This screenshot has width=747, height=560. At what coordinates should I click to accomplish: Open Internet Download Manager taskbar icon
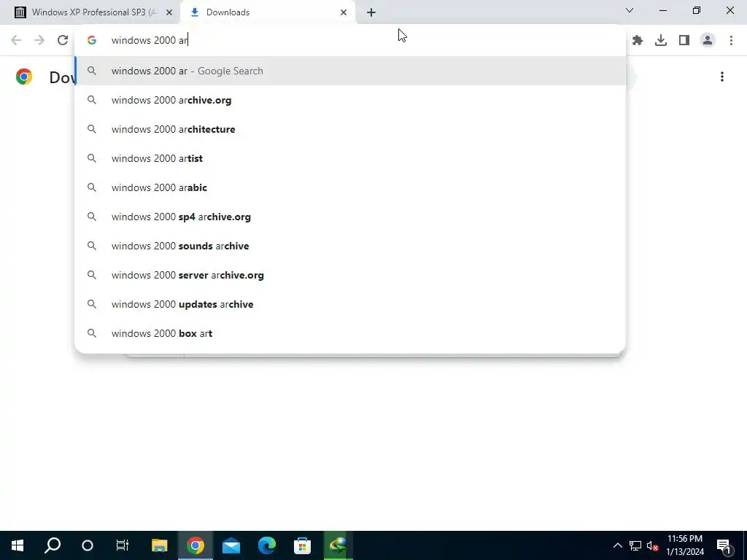point(338,545)
